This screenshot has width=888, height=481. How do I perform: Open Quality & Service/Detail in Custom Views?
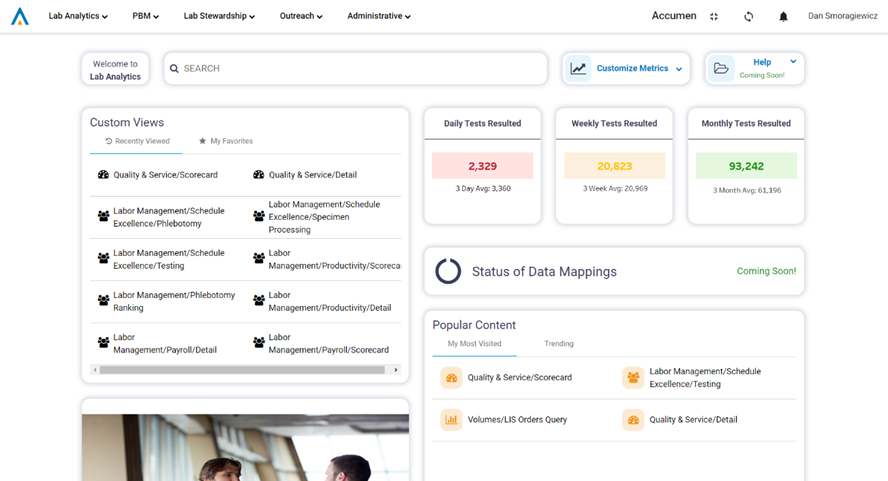coord(312,175)
